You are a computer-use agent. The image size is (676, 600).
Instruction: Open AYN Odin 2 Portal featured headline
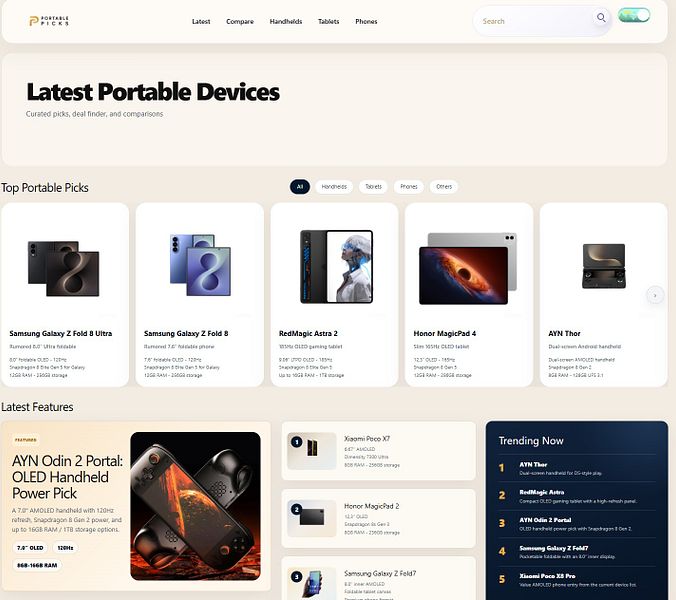click(67, 477)
